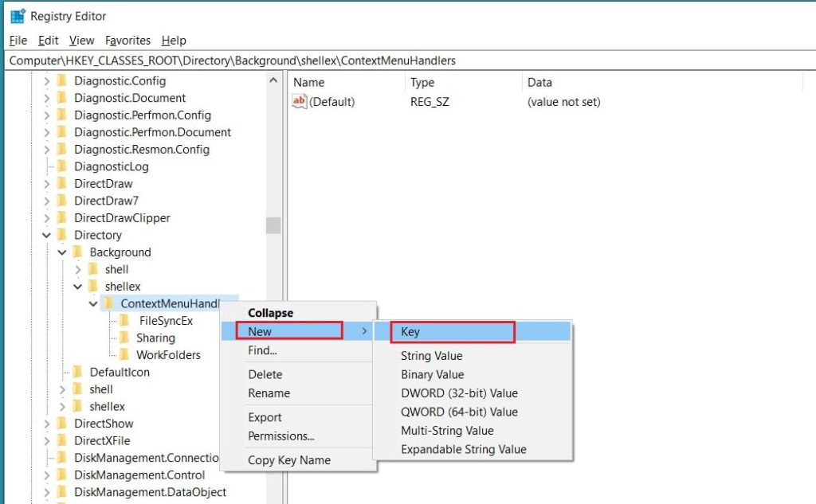Open the Help menu
The width and height of the screenshot is (816, 504).
coord(174,41)
